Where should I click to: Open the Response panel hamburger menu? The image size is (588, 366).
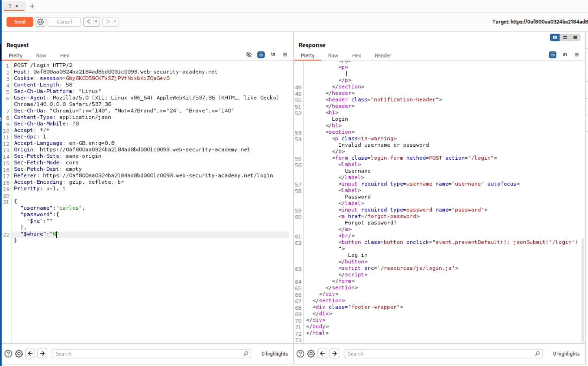(577, 55)
